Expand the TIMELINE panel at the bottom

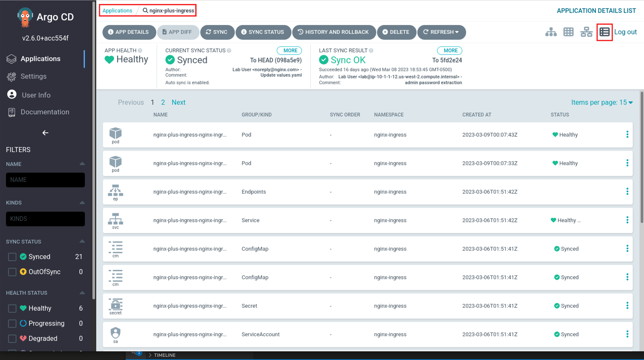tap(162, 355)
